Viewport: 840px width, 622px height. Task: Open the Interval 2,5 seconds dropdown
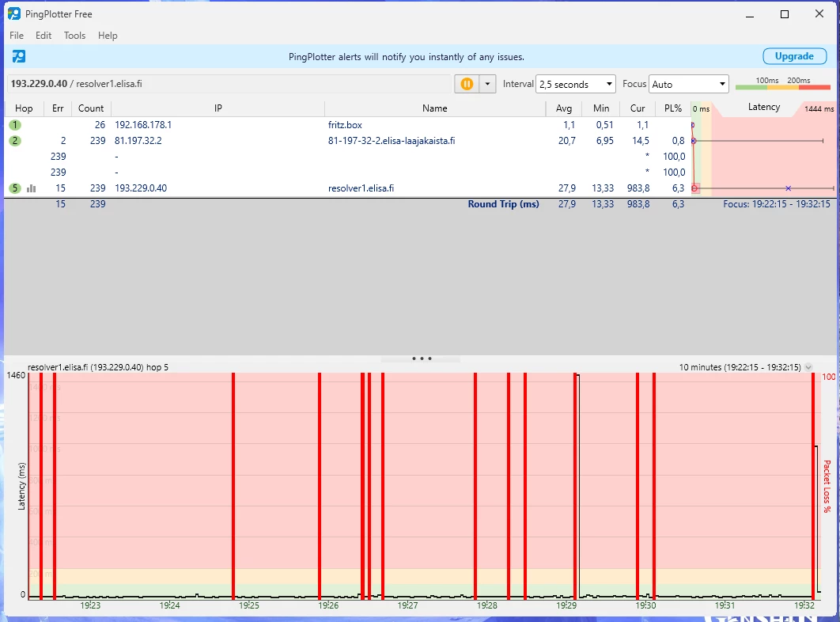click(x=575, y=84)
